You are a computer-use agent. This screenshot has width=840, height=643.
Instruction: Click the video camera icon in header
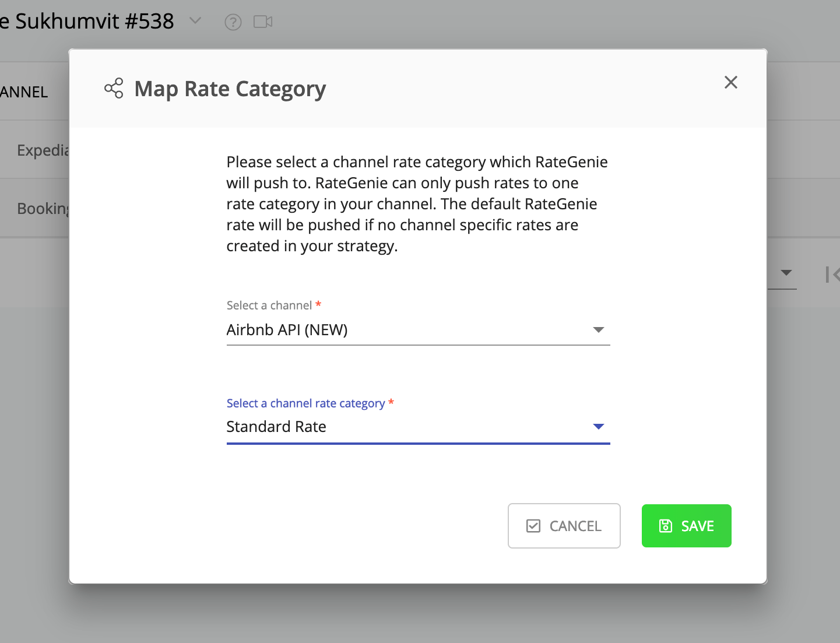point(263,22)
